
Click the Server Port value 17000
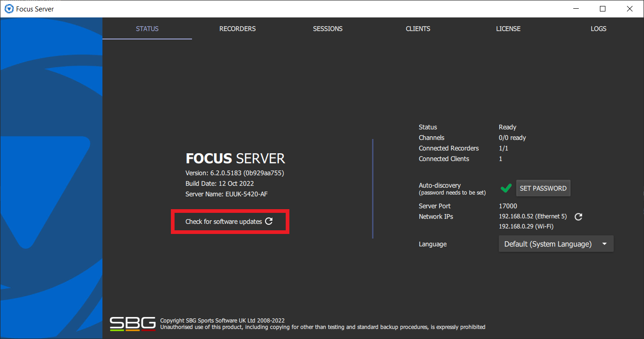point(508,206)
